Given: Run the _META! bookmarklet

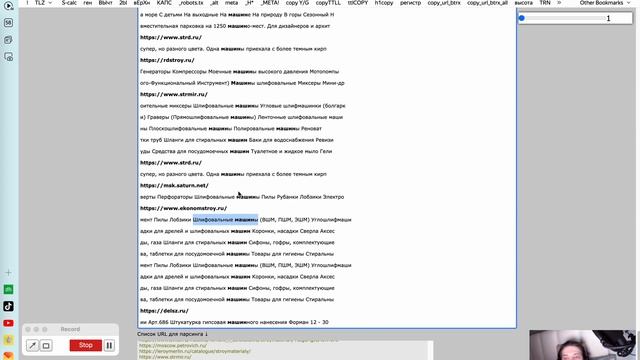Looking at the screenshot, I should pyautogui.click(x=270, y=2).
